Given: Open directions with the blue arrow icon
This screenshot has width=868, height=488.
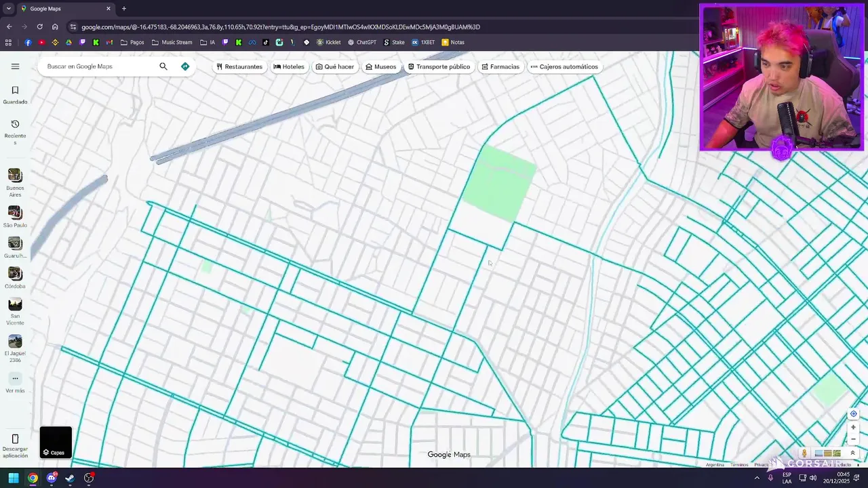Looking at the screenshot, I should [x=185, y=66].
